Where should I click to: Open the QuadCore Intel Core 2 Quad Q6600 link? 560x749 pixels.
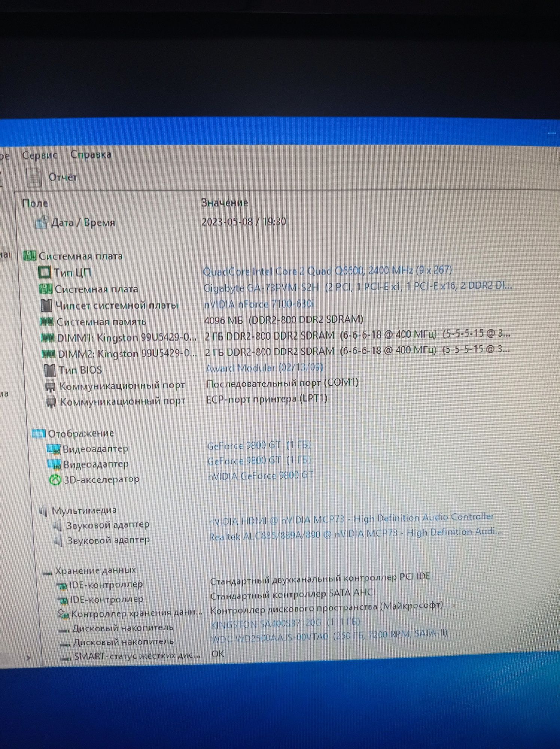[327, 271]
